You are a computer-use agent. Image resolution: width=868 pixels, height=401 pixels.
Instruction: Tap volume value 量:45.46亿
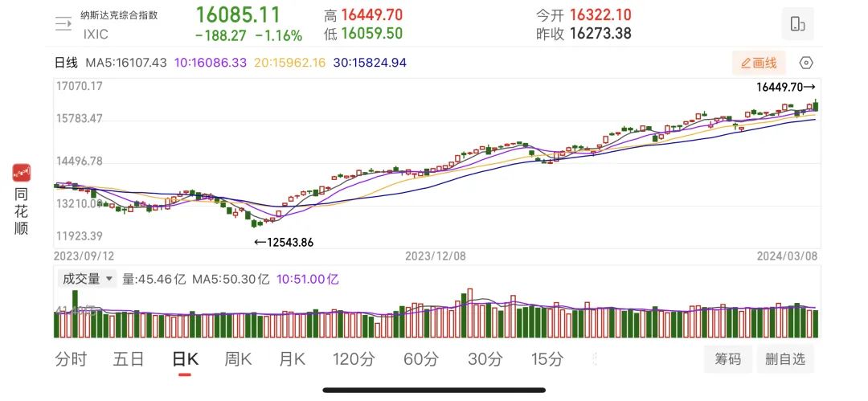point(154,279)
